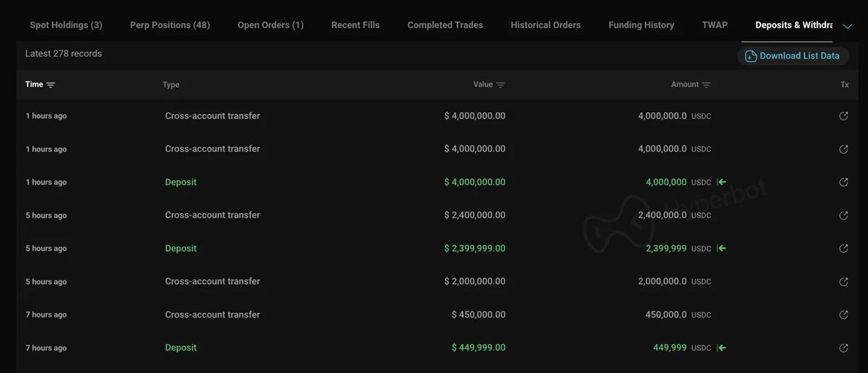
Task: Open the TWAP tab
Action: click(x=715, y=25)
